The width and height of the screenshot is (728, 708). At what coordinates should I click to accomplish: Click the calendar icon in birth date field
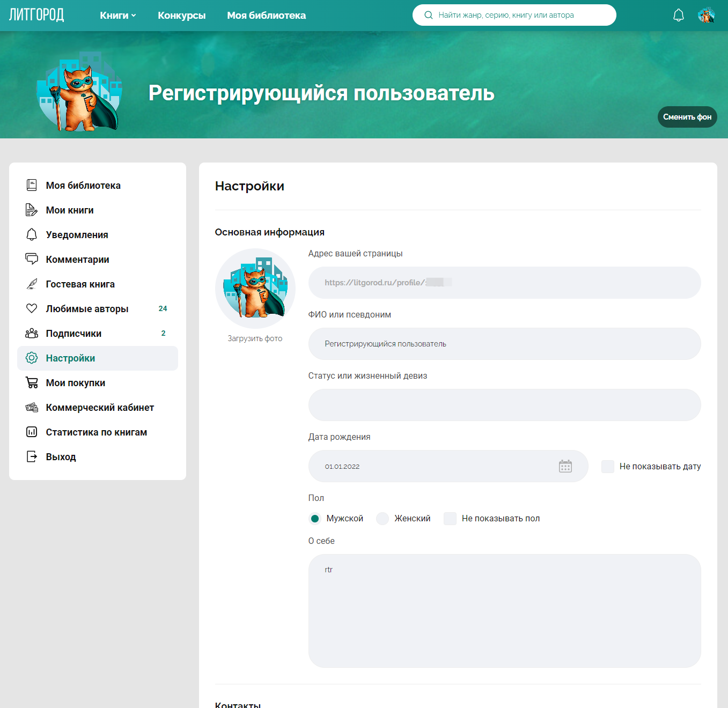565,466
